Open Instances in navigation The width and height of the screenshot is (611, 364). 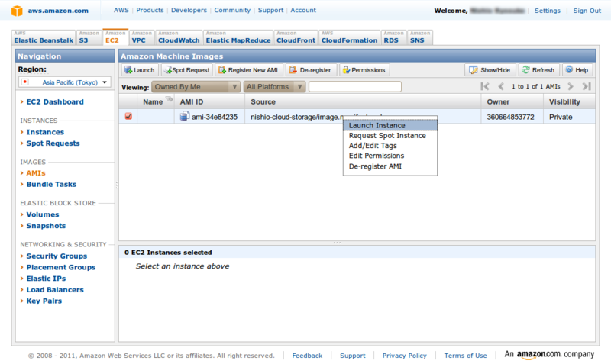click(x=45, y=132)
